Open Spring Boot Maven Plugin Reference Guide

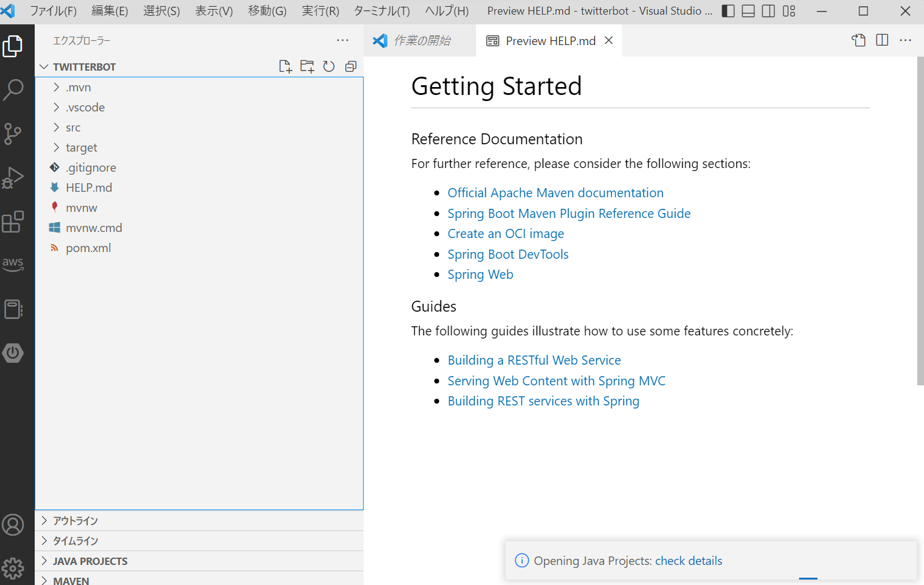(569, 214)
